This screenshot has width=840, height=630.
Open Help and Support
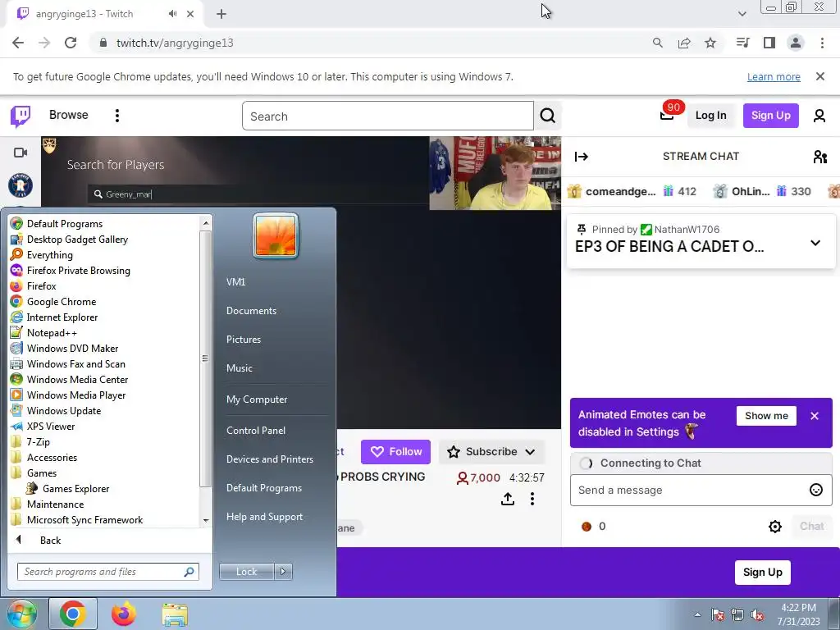tap(264, 517)
